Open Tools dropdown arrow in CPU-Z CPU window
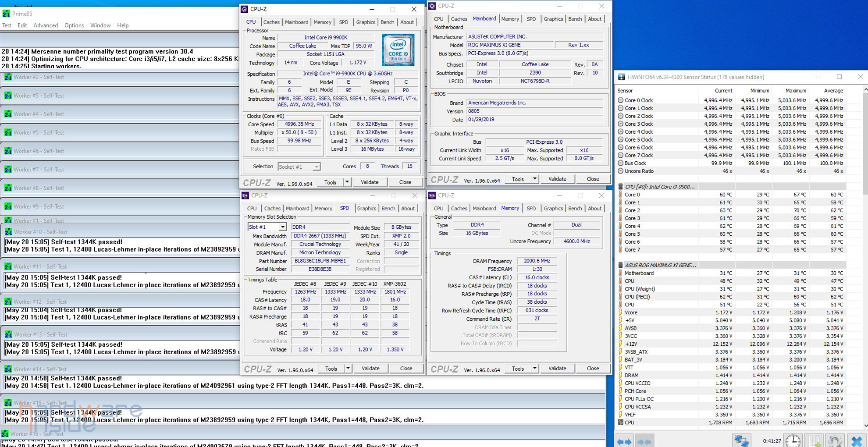This screenshot has height=447, width=868. pos(347,182)
